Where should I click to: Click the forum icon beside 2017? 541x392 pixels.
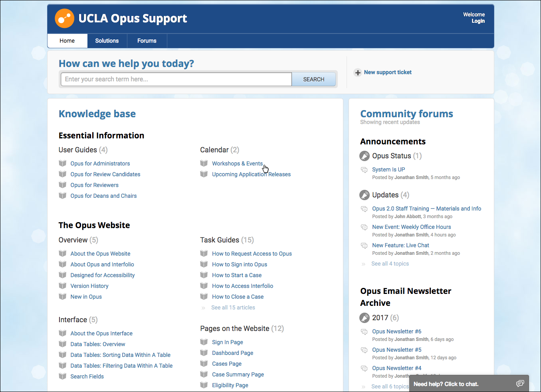pyautogui.click(x=365, y=318)
